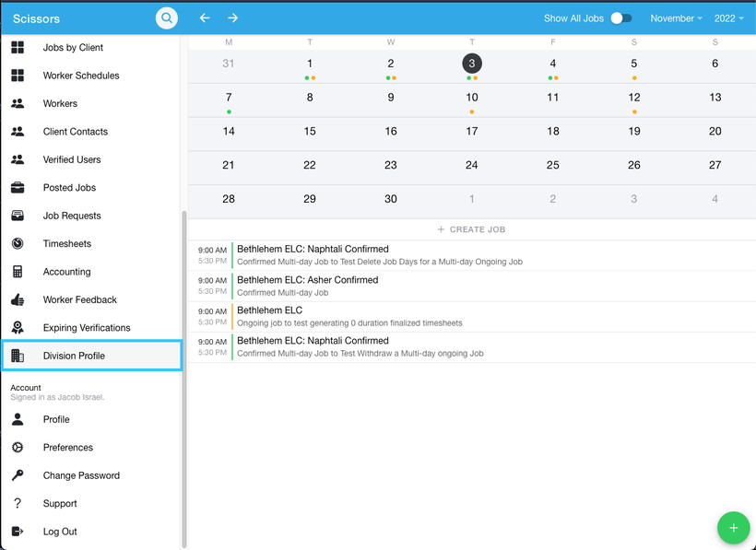
Task: Click the sidebar vertical scrollbar
Action: [183, 379]
